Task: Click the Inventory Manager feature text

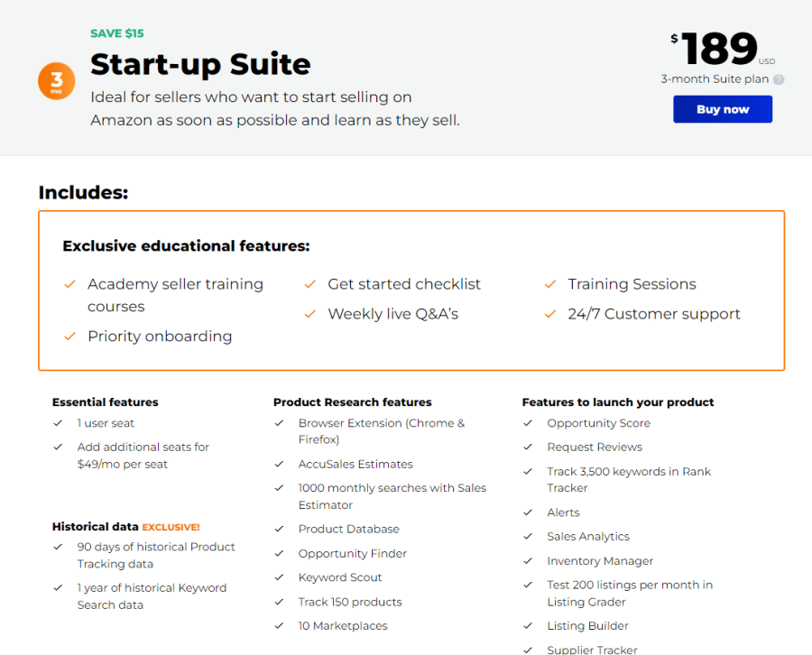Action: [x=600, y=561]
